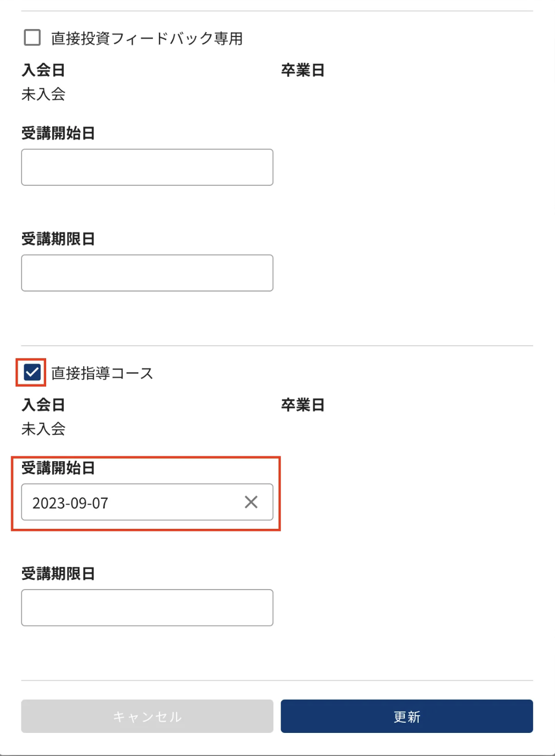Screen dimensions: 555x756
Task: Click the empty 受講開始日 field in top section
Action: [x=147, y=167]
